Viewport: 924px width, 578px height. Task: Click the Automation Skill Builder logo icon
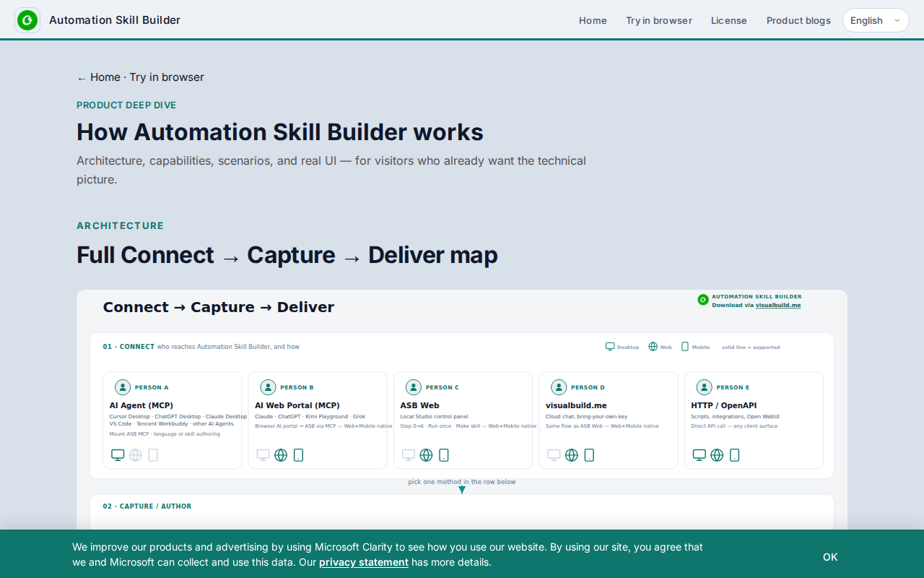(x=27, y=20)
